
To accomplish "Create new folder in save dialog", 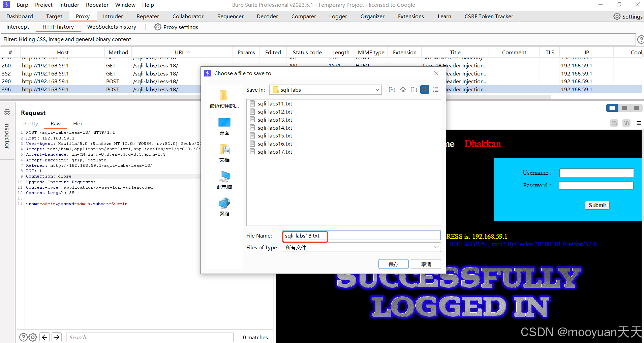I will click(x=414, y=90).
